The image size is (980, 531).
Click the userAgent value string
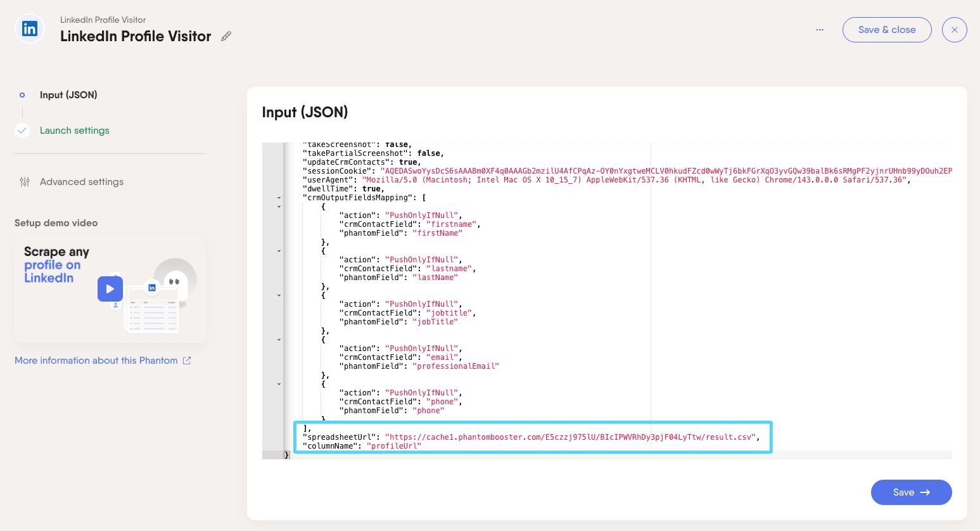click(635, 180)
